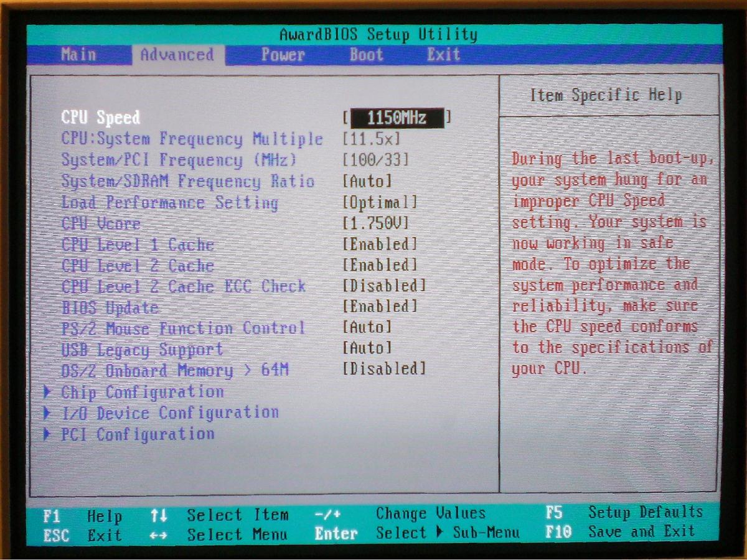Select the CPU Speed label

click(100, 118)
